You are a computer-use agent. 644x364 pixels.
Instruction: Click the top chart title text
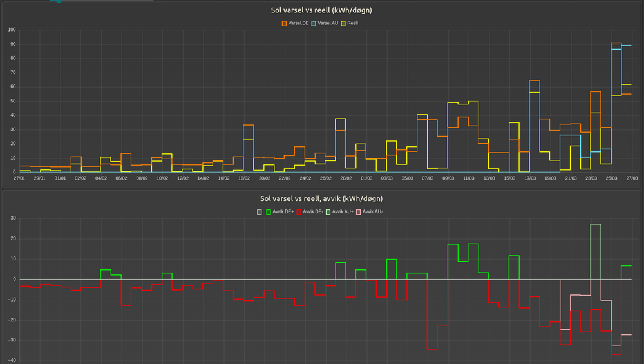coord(321,10)
